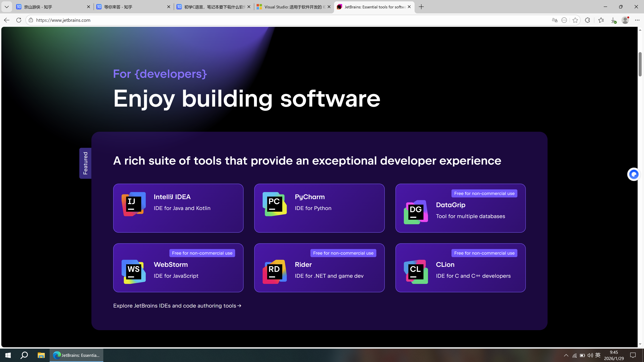Image resolution: width=644 pixels, height=362 pixels.
Task: Close the 等你来答 - 知乎 tab
Action: tap(169, 7)
